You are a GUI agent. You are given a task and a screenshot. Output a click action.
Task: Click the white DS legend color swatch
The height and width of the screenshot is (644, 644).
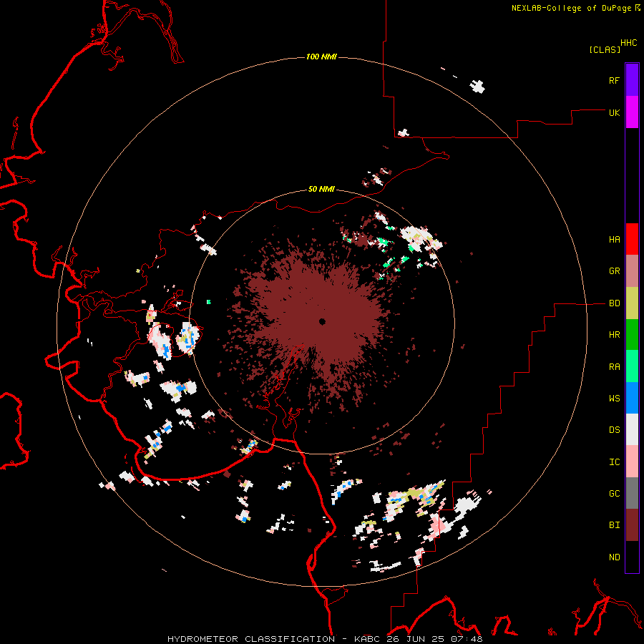coord(632,429)
